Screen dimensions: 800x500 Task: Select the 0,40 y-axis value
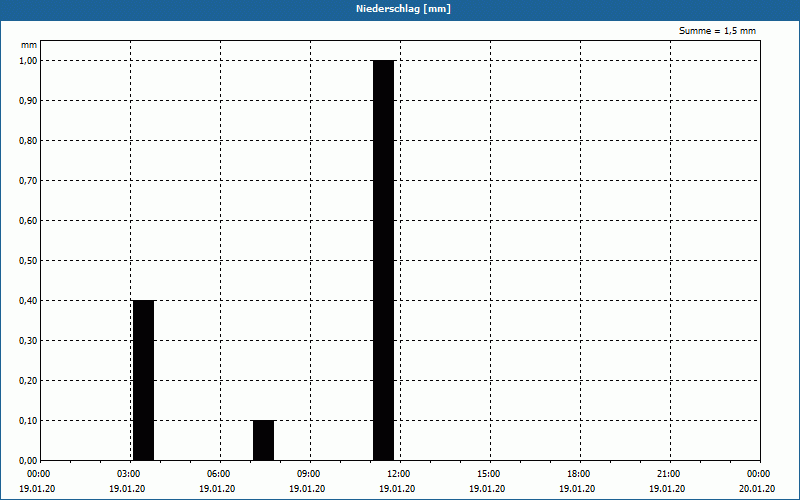[29, 301]
